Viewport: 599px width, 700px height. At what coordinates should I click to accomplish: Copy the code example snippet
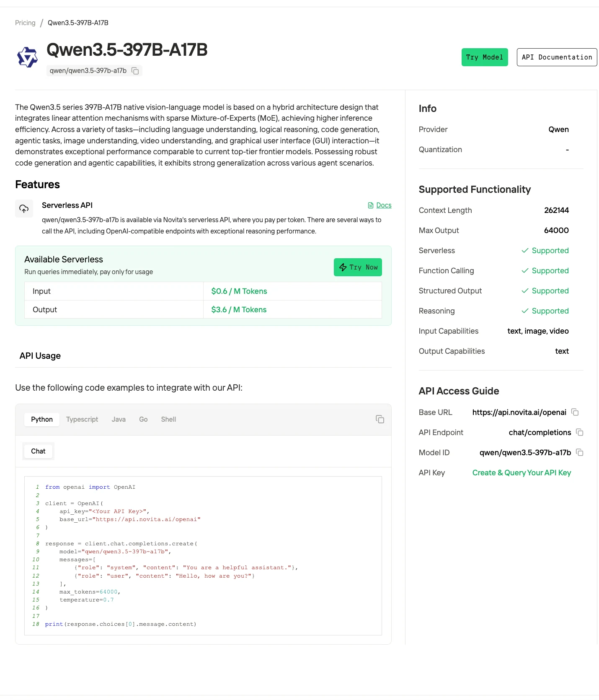pos(380,419)
